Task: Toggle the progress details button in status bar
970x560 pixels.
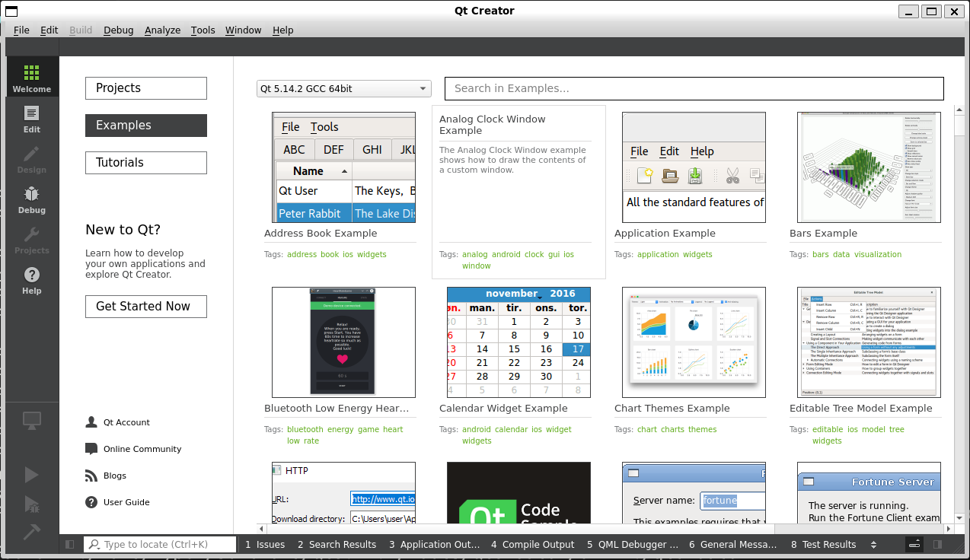Action: [914, 545]
